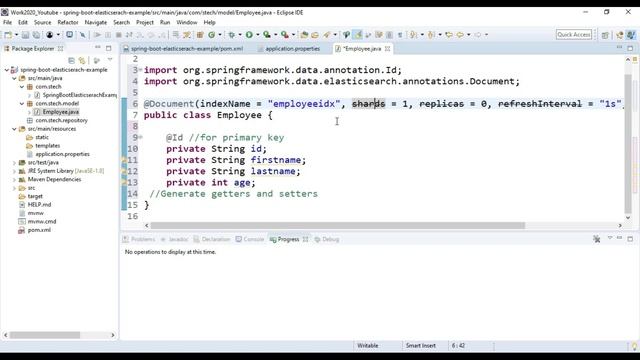The height and width of the screenshot is (360, 640).
Task: Click the Open Type icon
Action: click(x=304, y=35)
